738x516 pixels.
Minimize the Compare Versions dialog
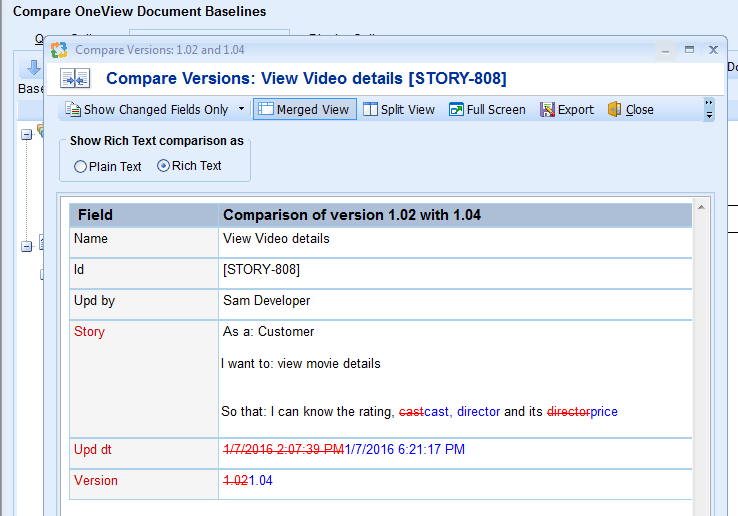(666, 49)
